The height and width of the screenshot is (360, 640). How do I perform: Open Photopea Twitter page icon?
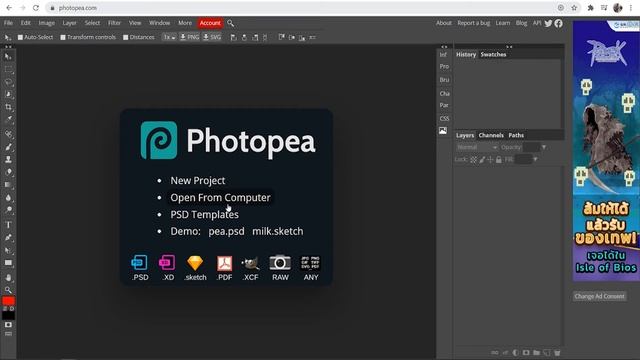point(548,23)
